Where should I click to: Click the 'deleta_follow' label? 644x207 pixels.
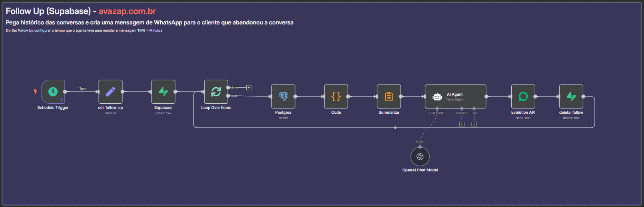pos(571,113)
